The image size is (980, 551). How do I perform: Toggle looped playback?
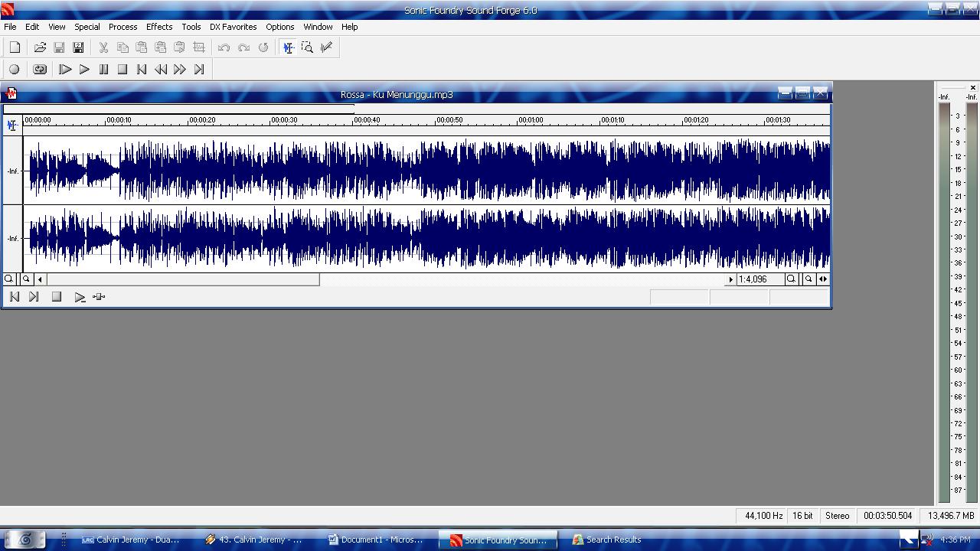[40, 70]
